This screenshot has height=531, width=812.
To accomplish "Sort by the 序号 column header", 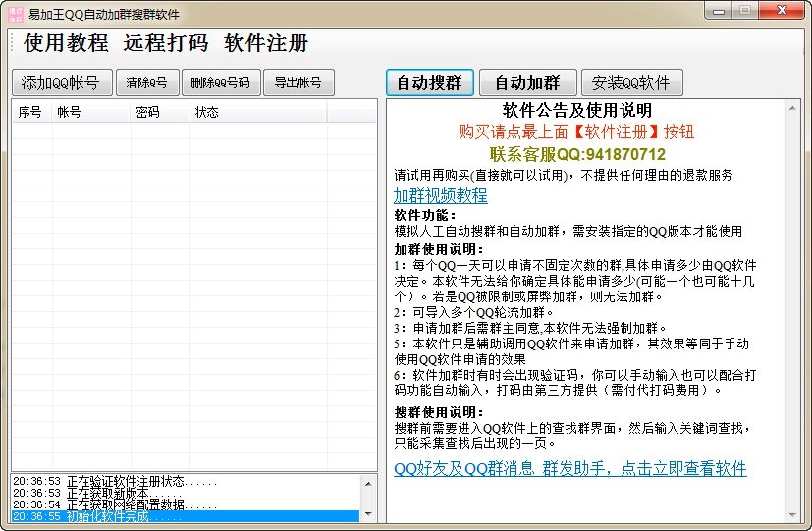I will click(x=30, y=112).
